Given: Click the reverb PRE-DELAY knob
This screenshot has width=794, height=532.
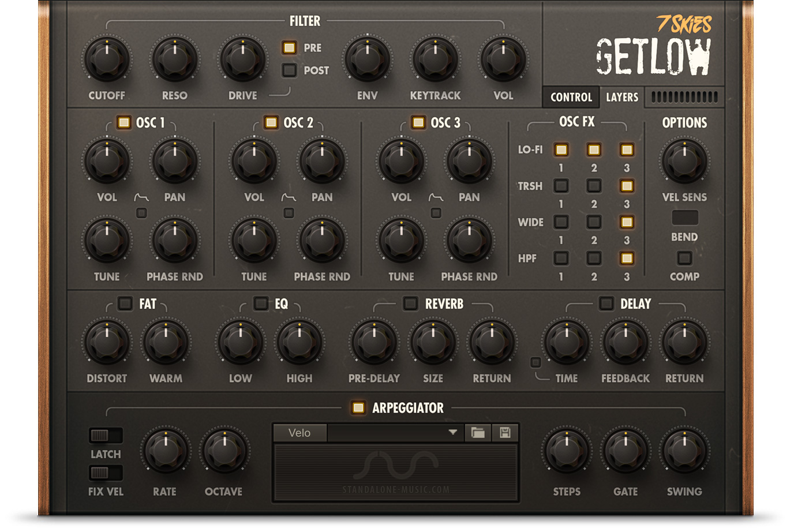Looking at the screenshot, I should [374, 343].
